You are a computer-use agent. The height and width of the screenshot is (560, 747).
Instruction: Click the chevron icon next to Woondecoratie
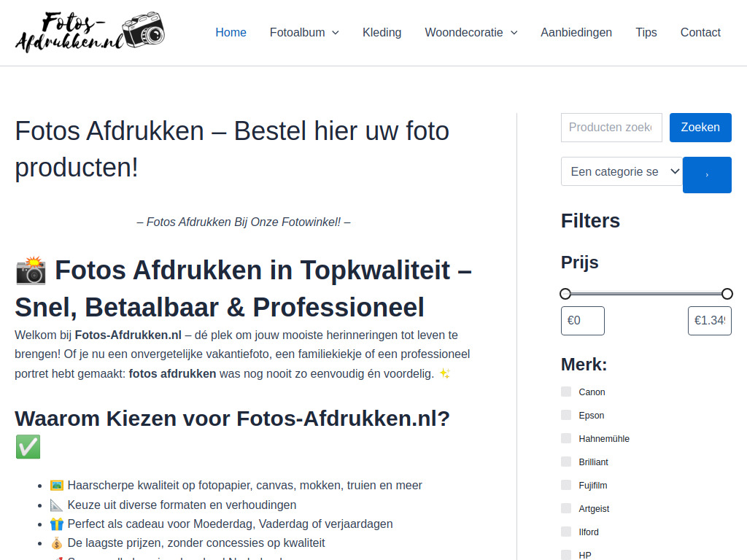click(x=514, y=33)
